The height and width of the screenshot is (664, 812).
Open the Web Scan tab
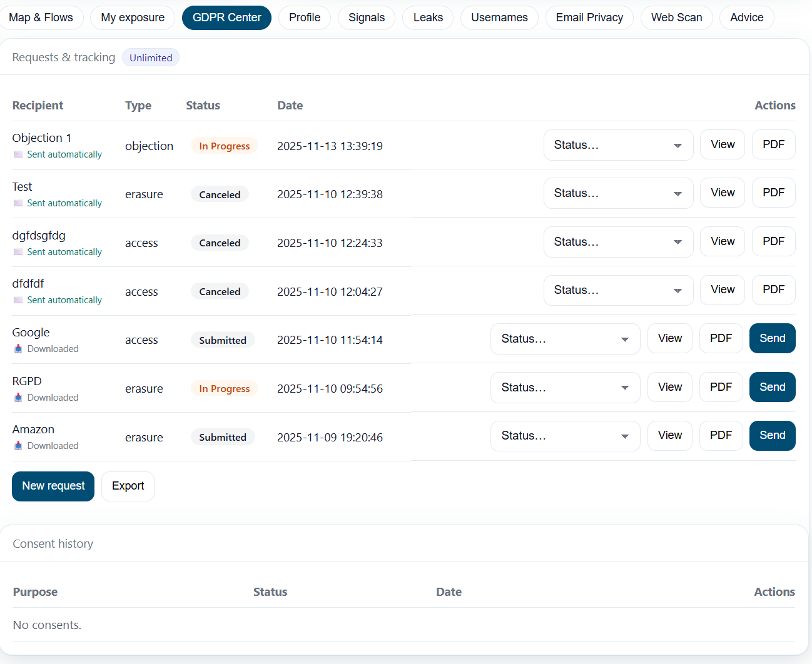pyautogui.click(x=676, y=18)
